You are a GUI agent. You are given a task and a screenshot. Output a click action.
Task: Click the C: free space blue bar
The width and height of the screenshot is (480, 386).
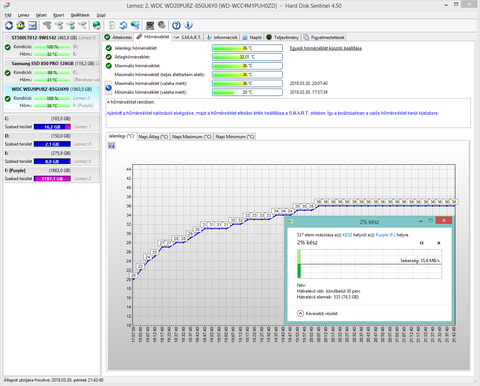(x=52, y=127)
